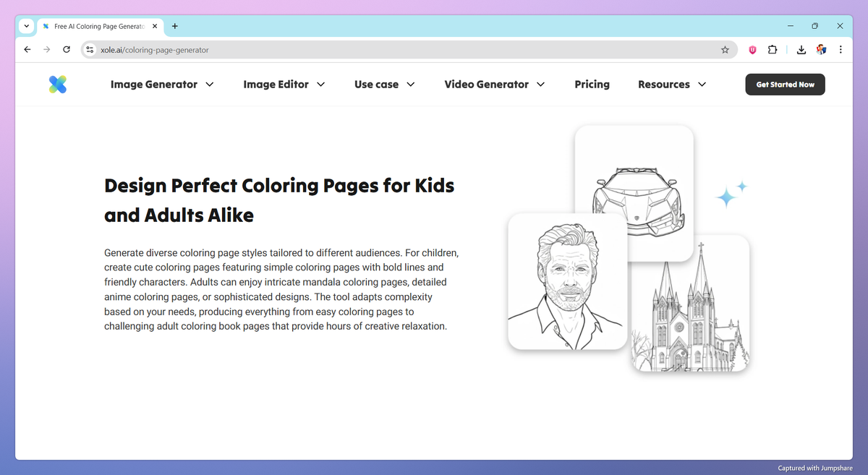
Task: Reload the page with the refresh icon
Action: 66,49
